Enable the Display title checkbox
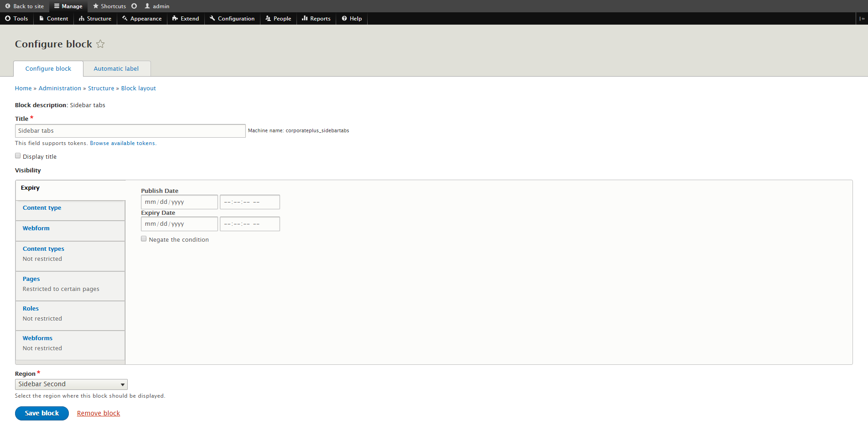 click(18, 156)
